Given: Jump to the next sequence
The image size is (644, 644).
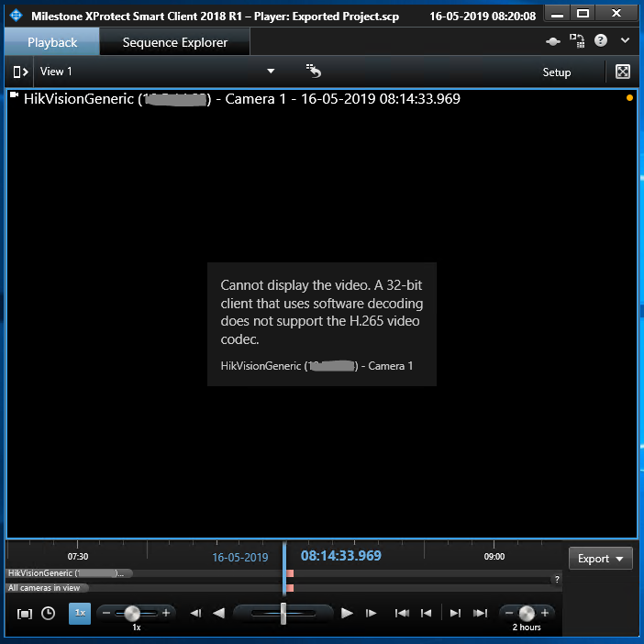Looking at the screenshot, I should [455, 613].
